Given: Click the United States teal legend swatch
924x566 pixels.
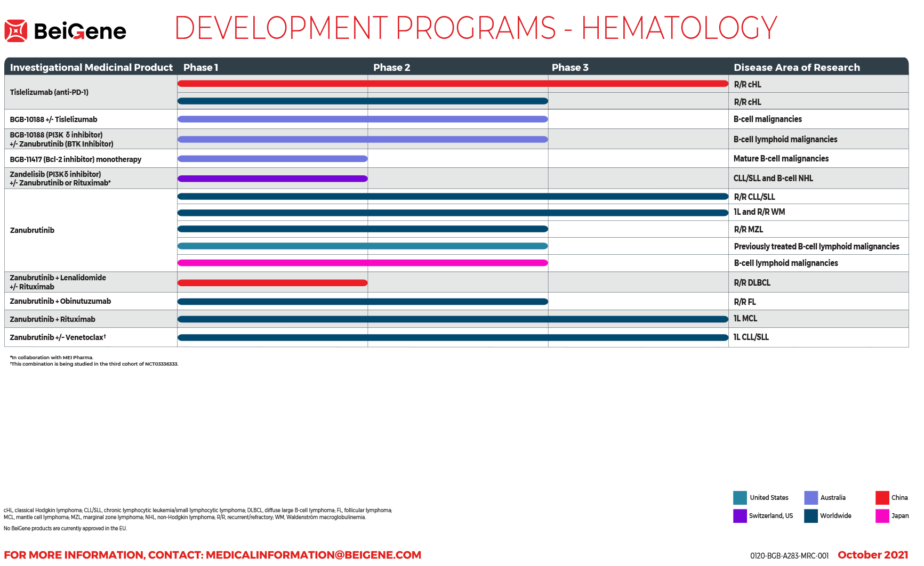Looking at the screenshot, I should [740, 498].
